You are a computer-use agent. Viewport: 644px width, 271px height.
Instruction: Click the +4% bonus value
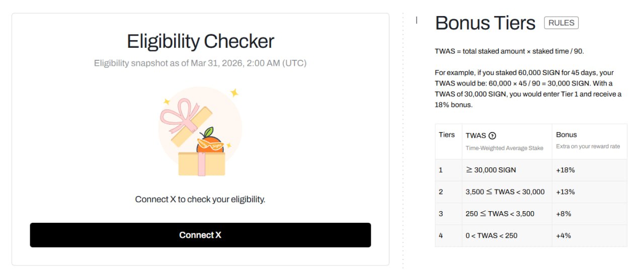563,235
